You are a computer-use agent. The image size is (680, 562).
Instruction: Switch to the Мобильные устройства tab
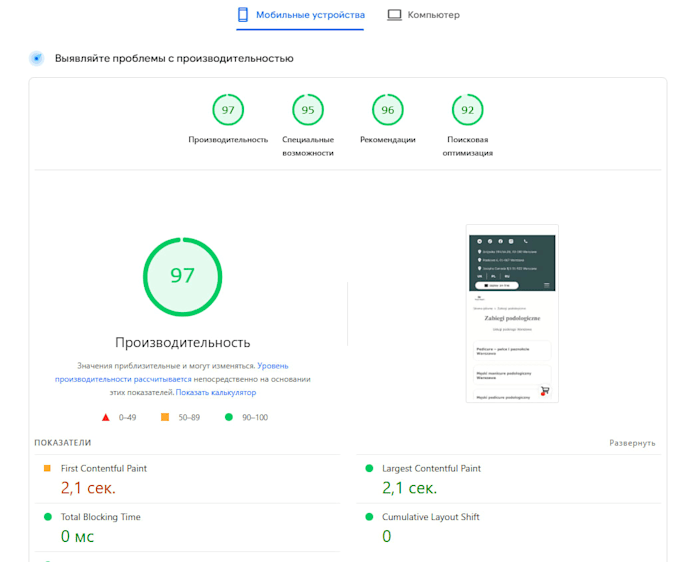coord(300,15)
